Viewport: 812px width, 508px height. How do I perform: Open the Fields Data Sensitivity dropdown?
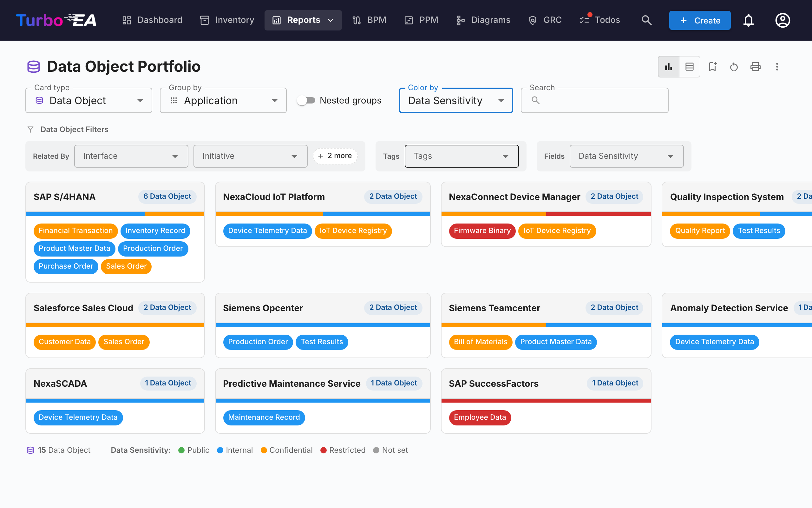tap(626, 156)
